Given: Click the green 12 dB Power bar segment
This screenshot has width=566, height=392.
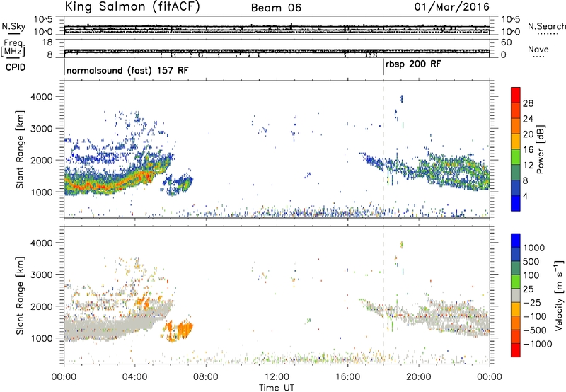Looking at the screenshot, I should (x=516, y=157).
